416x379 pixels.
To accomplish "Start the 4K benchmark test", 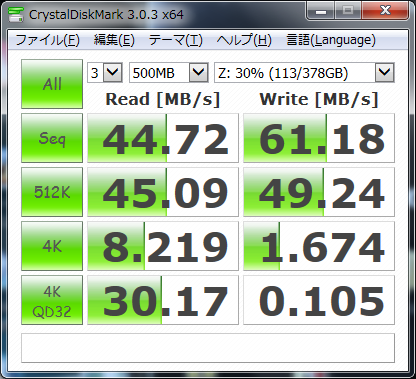I will click(x=52, y=246).
